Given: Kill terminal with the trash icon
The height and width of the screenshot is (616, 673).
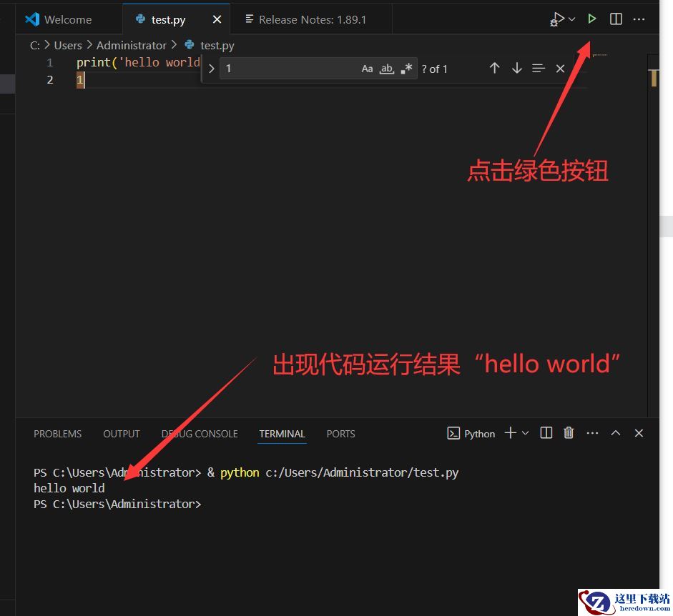Looking at the screenshot, I should [x=569, y=433].
